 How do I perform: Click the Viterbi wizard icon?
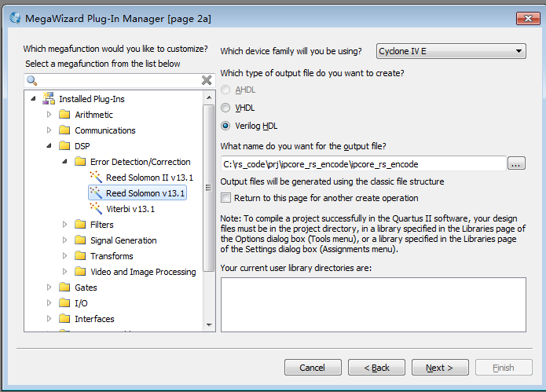pyautogui.click(x=96, y=208)
